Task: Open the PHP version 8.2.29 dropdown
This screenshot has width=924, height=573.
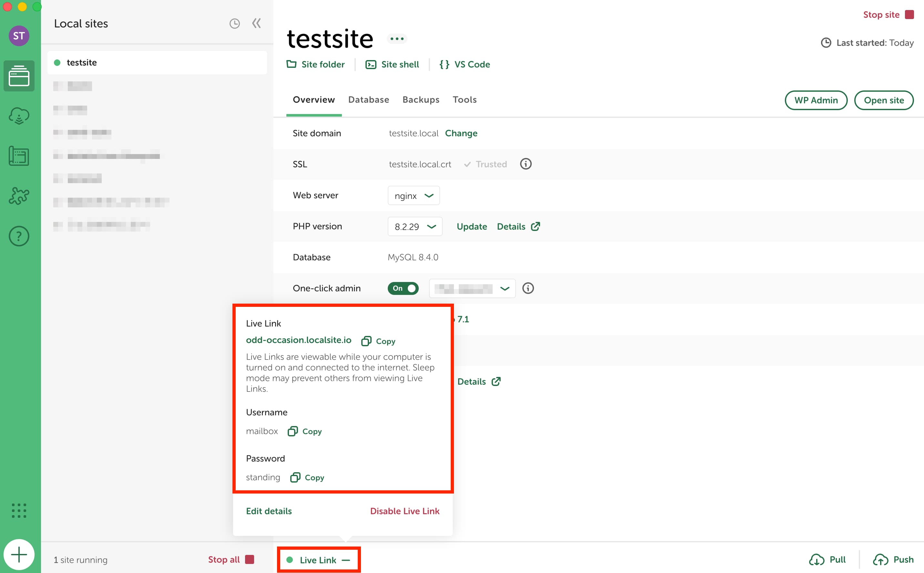Action: [415, 227]
